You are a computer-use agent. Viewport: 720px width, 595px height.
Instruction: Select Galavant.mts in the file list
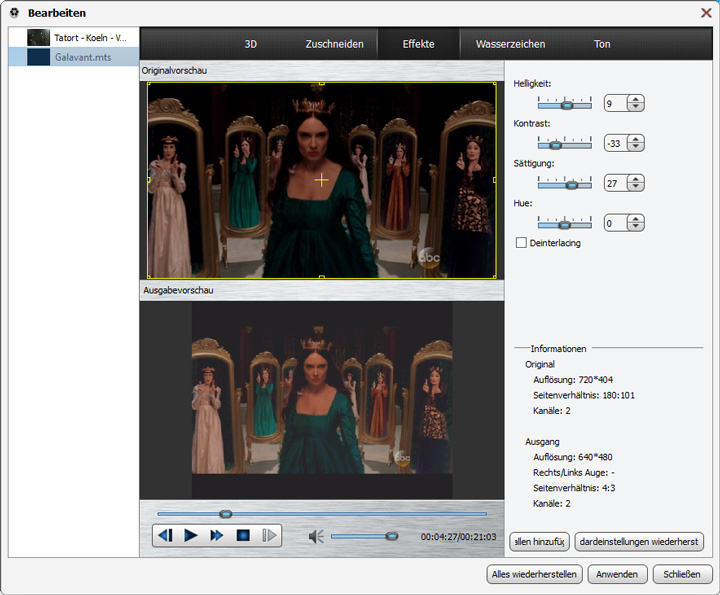[x=74, y=57]
